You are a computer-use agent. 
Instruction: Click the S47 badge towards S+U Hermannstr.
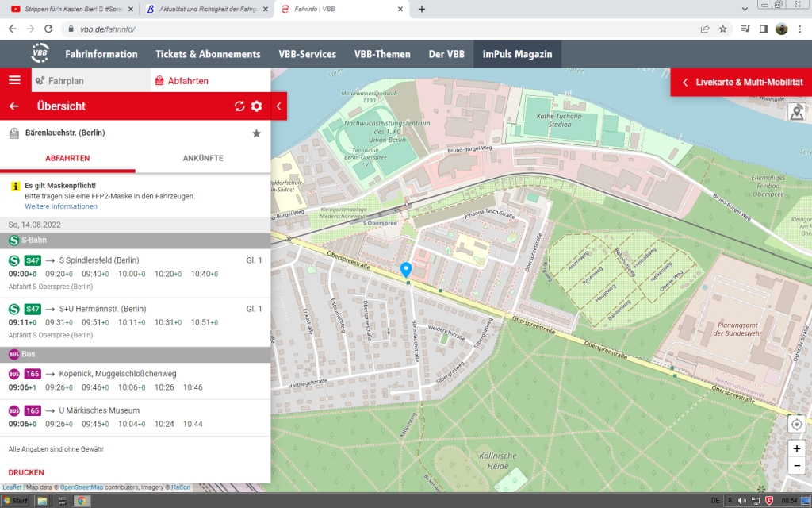coord(33,309)
